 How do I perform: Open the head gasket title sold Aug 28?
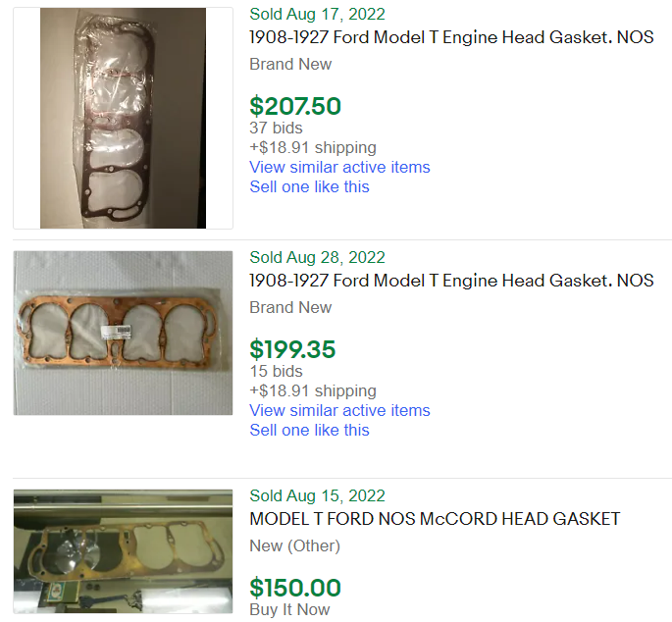451,281
